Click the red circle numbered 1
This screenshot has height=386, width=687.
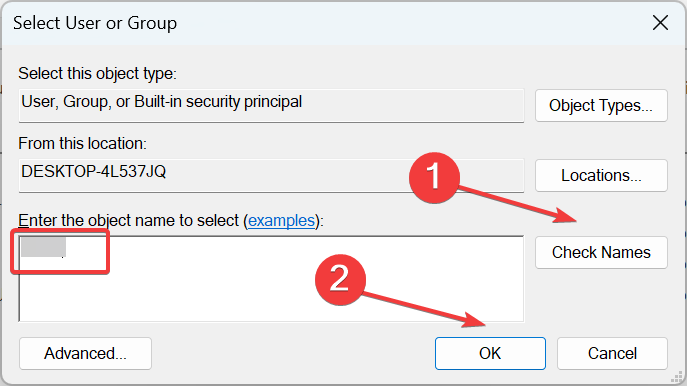coord(434,177)
